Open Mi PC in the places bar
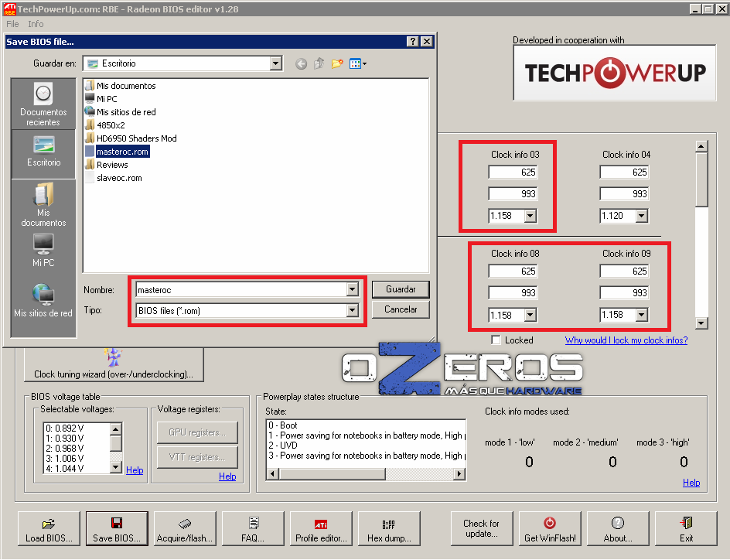 [x=43, y=251]
